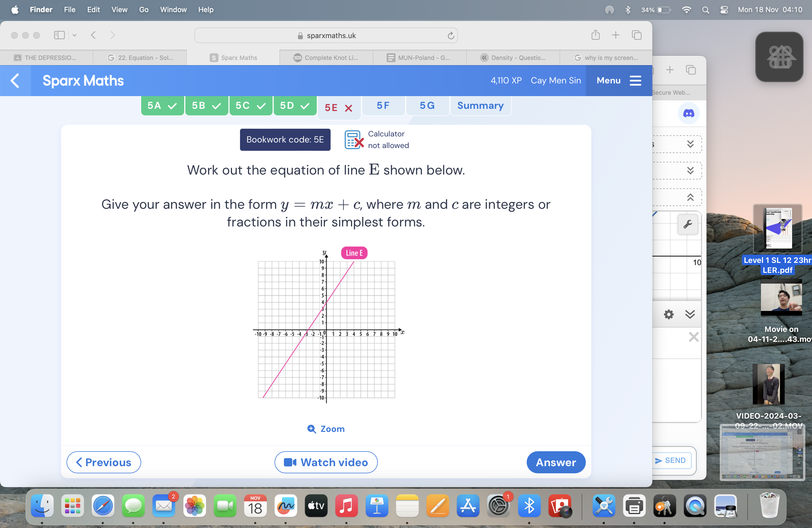812x528 pixels.
Task: Expand first dashed panel double chevron
Action: [690, 144]
